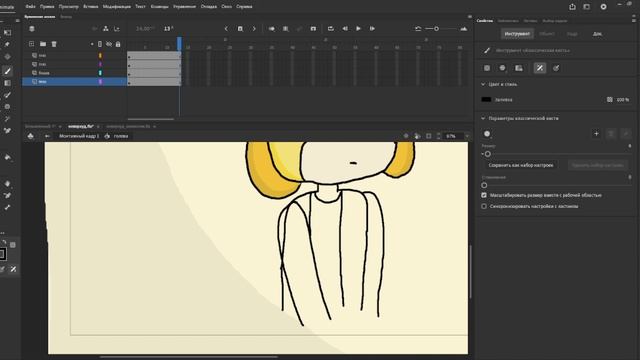Click the clip content outside stage icon
The height and width of the screenshot is (360, 640).
(x=429, y=136)
